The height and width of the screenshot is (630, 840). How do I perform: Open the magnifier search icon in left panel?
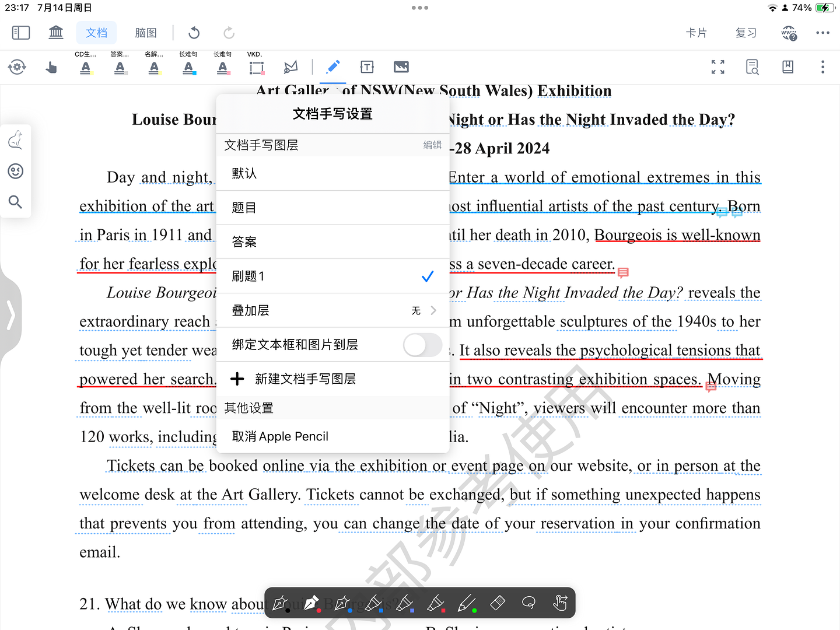click(16, 202)
